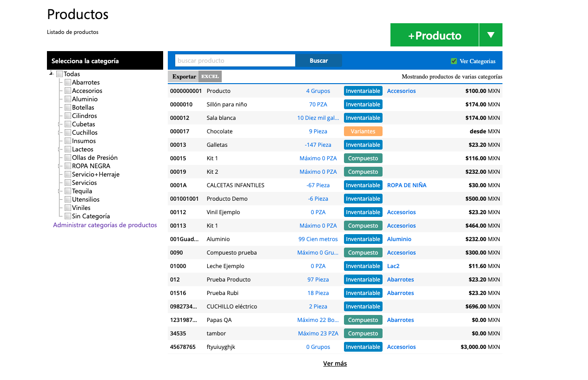Image resolution: width=588 pixels, height=380 pixels.
Task: Expand the Cubetas tree node
Action: [59, 124]
